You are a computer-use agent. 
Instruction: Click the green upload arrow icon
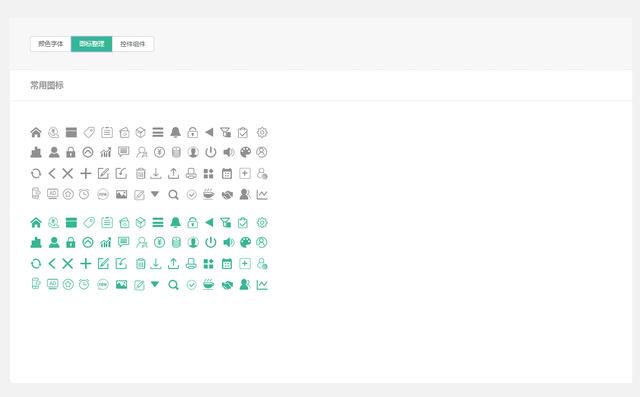point(173,264)
